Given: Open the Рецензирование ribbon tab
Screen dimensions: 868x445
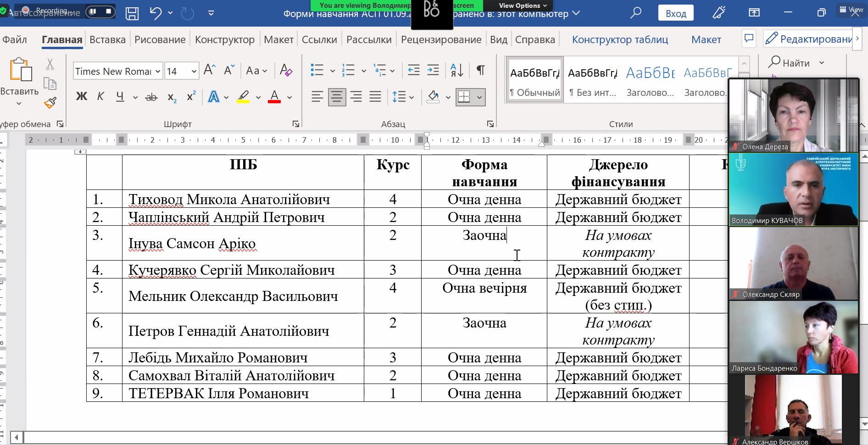Looking at the screenshot, I should [x=441, y=40].
